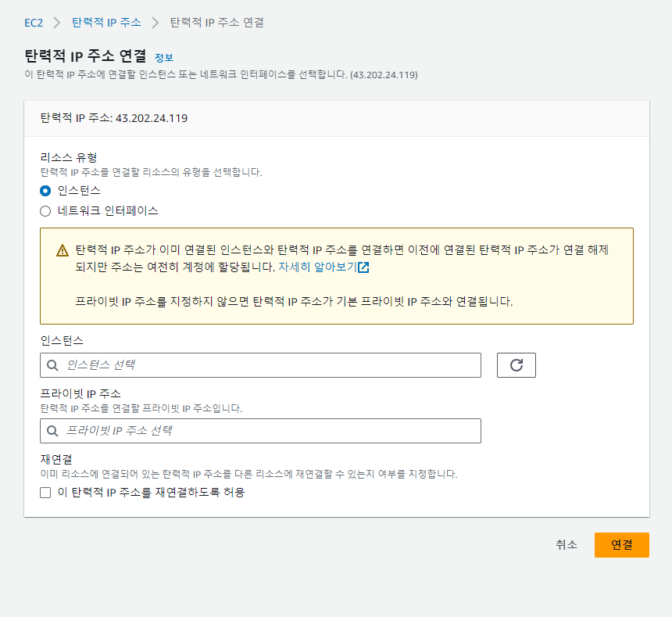Click the 리소스 유형 label
Screen dimensions: 672x617
click(69, 157)
